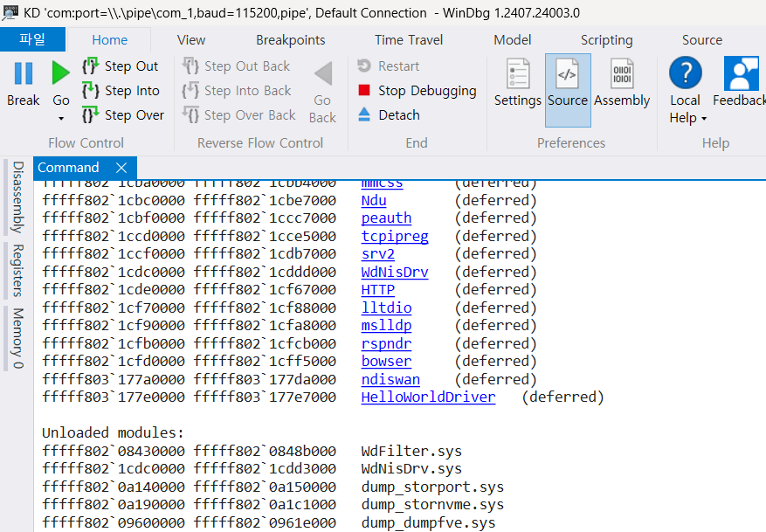The width and height of the screenshot is (766, 532).
Task: Open the Time Travel ribbon tab
Action: pos(409,39)
